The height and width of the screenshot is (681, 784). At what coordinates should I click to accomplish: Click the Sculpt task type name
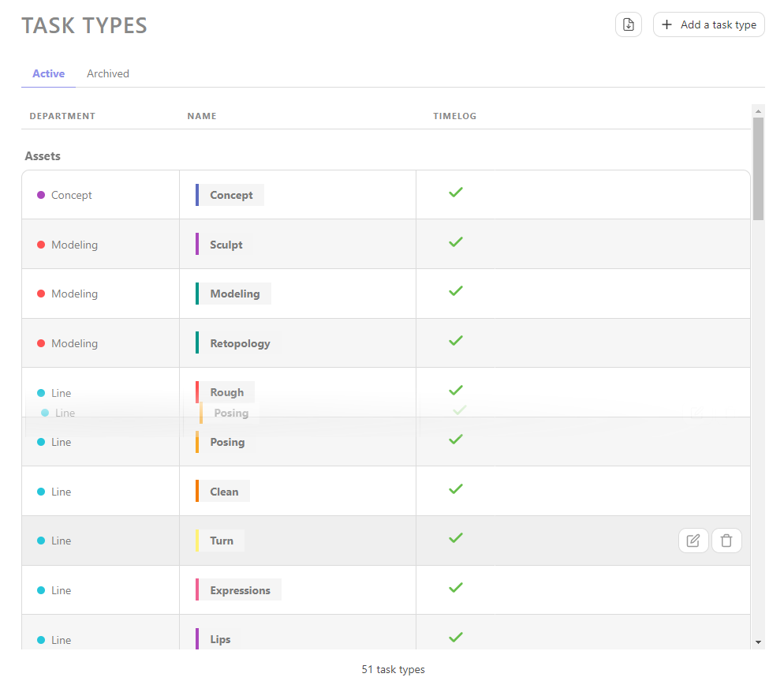coord(226,245)
